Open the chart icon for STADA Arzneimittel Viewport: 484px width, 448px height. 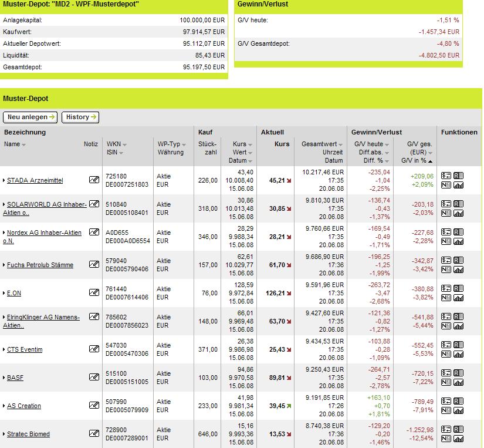pyautogui.click(x=458, y=185)
